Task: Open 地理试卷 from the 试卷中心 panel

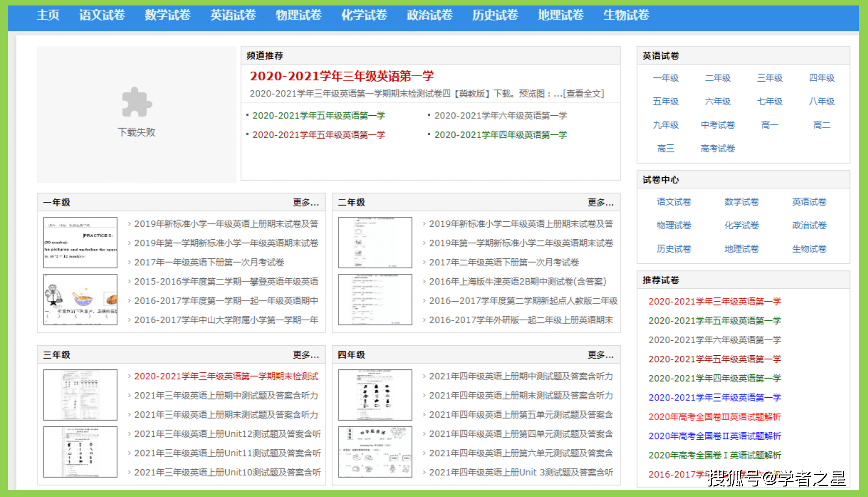Action: point(741,249)
